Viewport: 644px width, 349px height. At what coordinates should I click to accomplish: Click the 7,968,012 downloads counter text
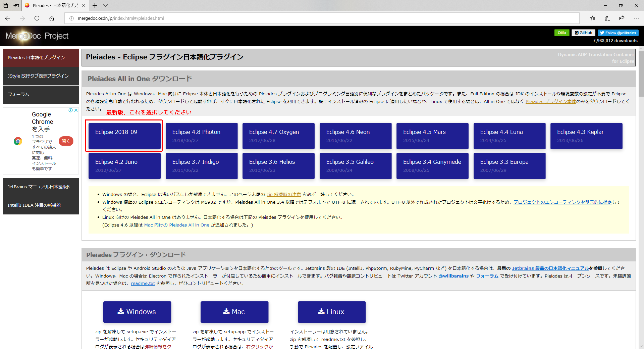click(615, 41)
